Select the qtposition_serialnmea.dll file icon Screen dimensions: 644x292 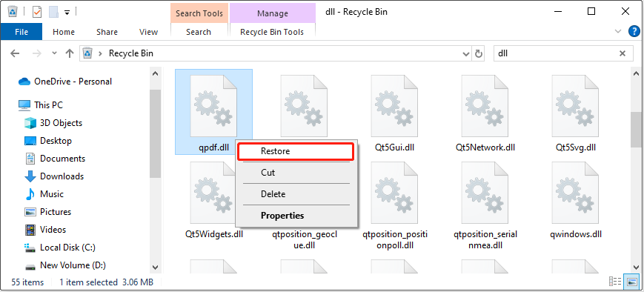[x=485, y=193]
